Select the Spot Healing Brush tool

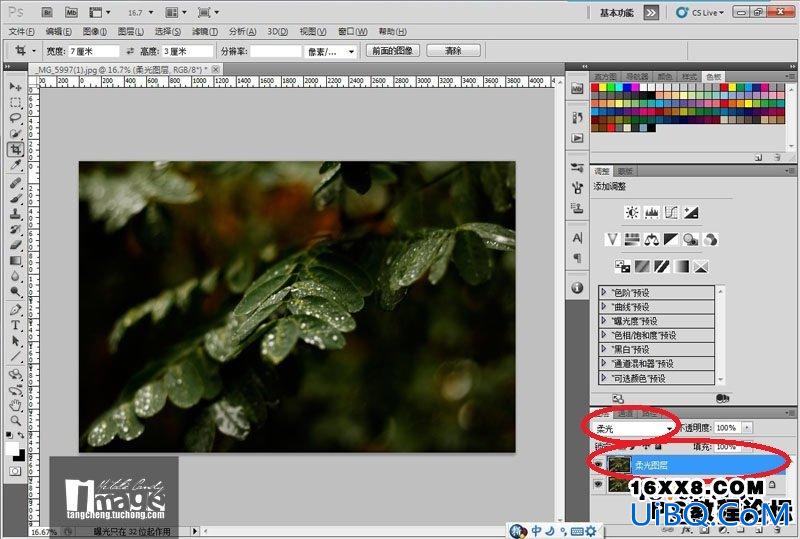click(15, 183)
